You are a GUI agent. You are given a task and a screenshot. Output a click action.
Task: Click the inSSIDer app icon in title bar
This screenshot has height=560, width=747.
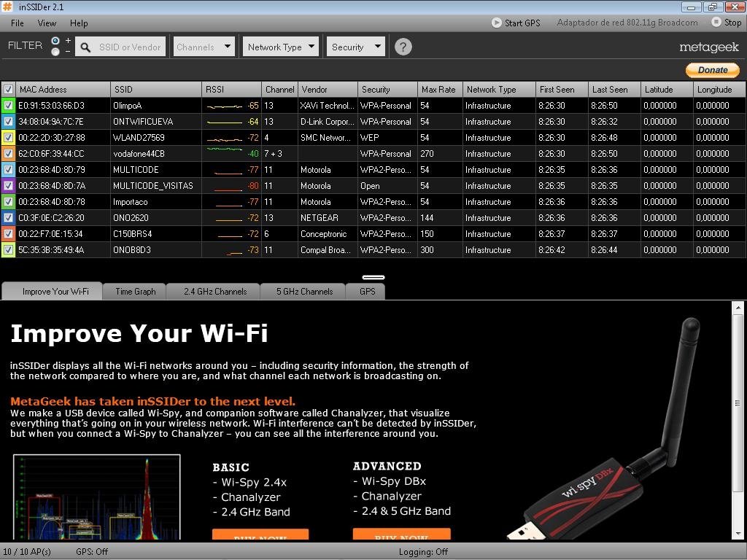pos(7,7)
